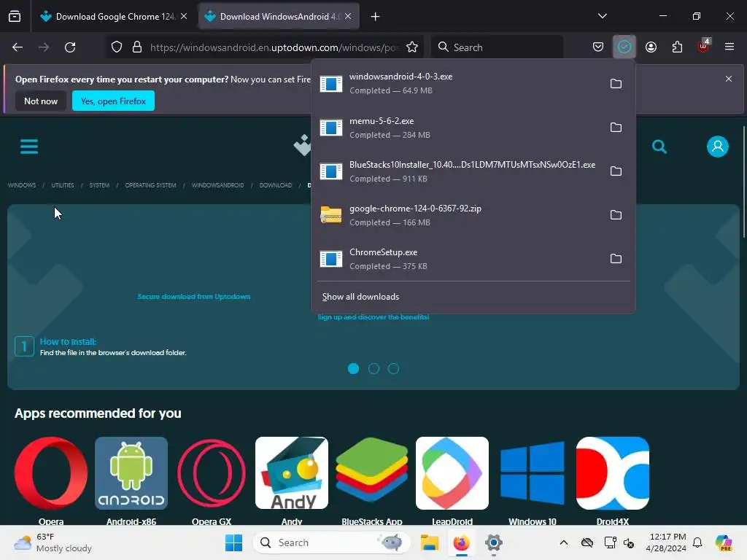Open the notifications bell icon

tap(697, 542)
